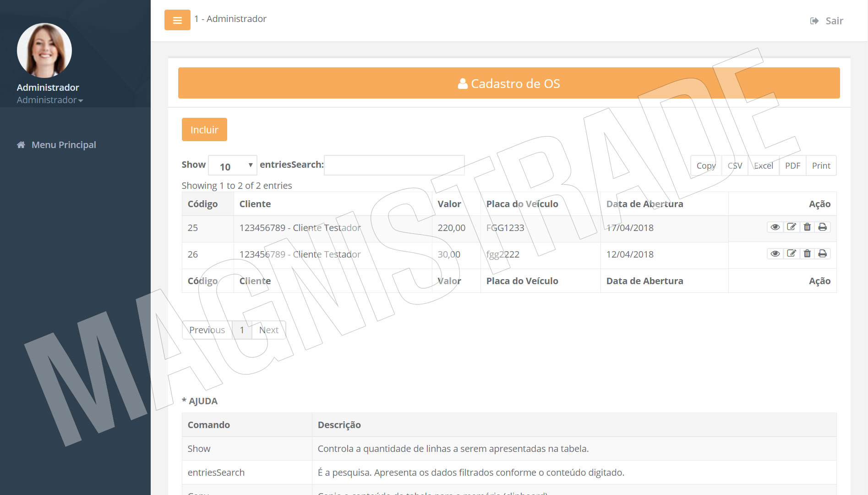Go to the Next page of results

[268, 330]
